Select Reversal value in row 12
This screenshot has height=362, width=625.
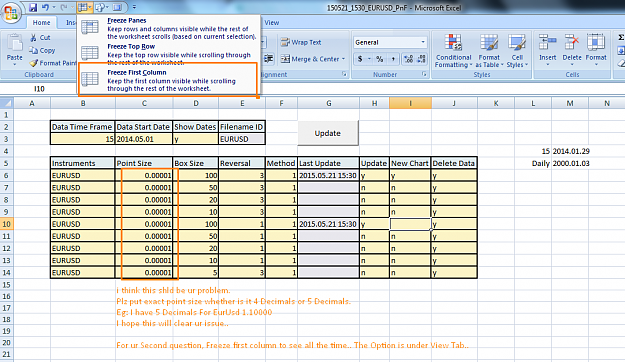242,248
